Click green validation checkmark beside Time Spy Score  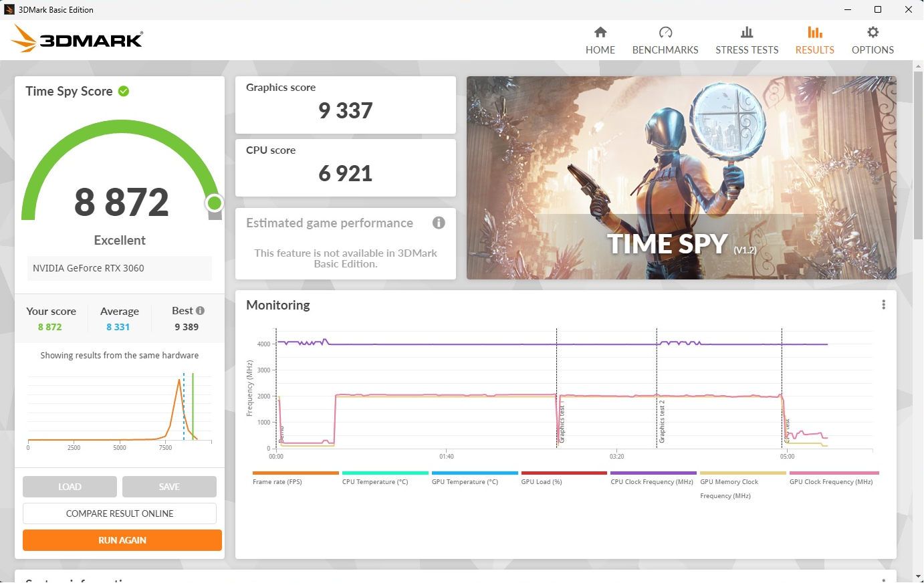pos(124,91)
